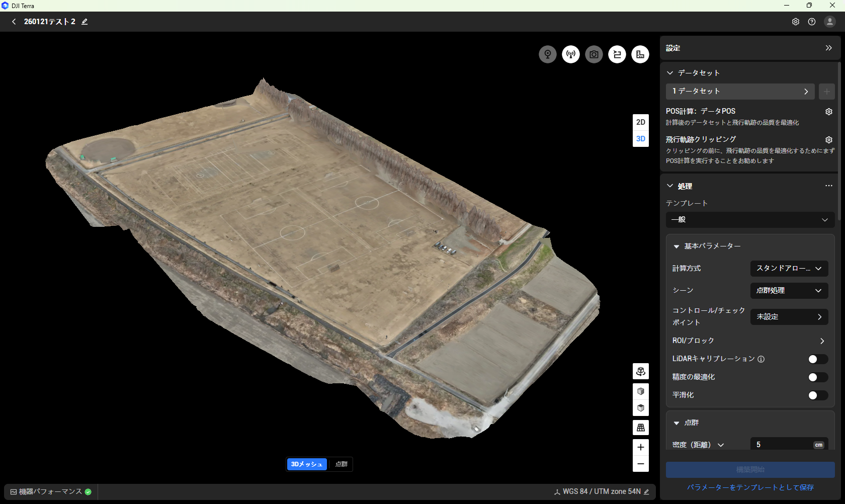This screenshot has width=845, height=504.
Task: Edit the project name with pencil icon
Action: pyautogui.click(x=84, y=22)
